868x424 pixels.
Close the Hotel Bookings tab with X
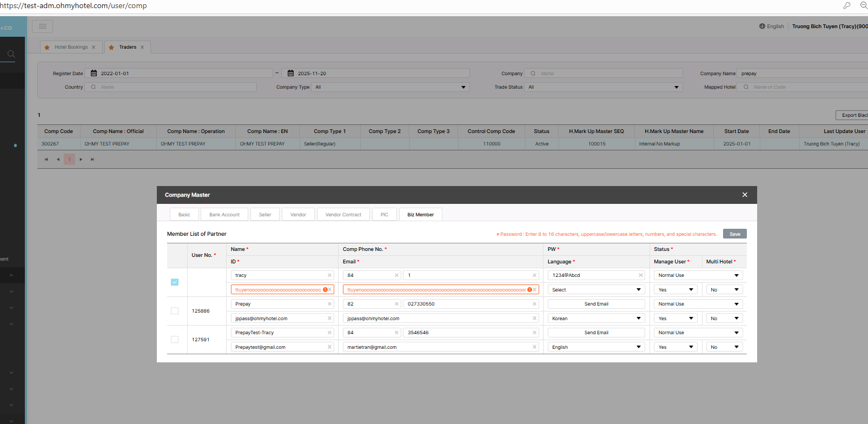[x=94, y=47]
